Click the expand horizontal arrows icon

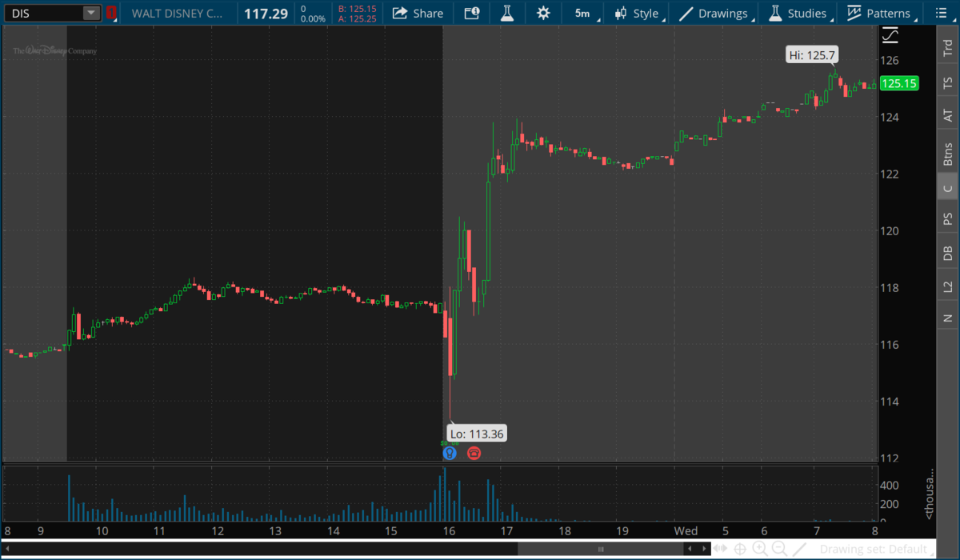point(721,549)
